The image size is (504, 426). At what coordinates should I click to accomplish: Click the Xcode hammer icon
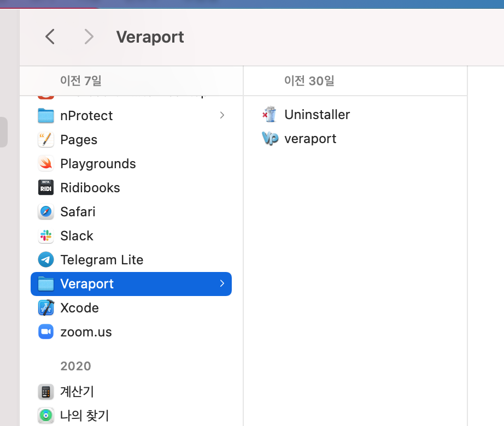[x=46, y=308]
